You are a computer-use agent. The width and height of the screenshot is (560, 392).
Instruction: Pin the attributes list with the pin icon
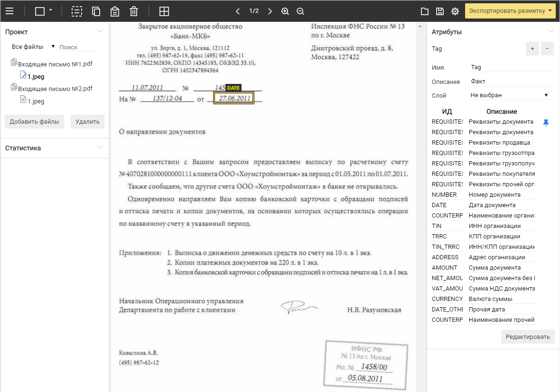click(546, 122)
